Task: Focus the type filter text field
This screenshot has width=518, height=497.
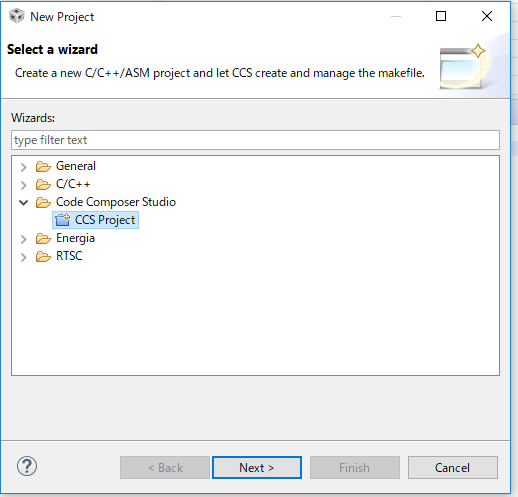Action: [255, 140]
